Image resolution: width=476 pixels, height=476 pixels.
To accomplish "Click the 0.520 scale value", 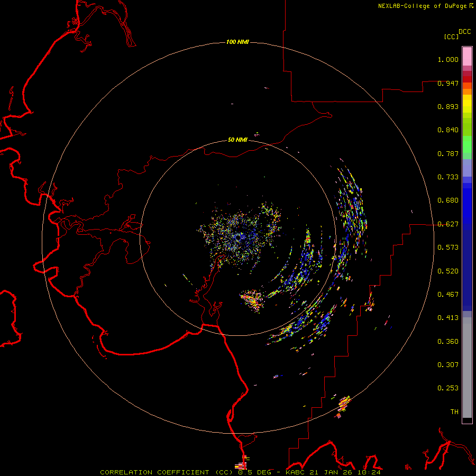I will coord(448,271).
